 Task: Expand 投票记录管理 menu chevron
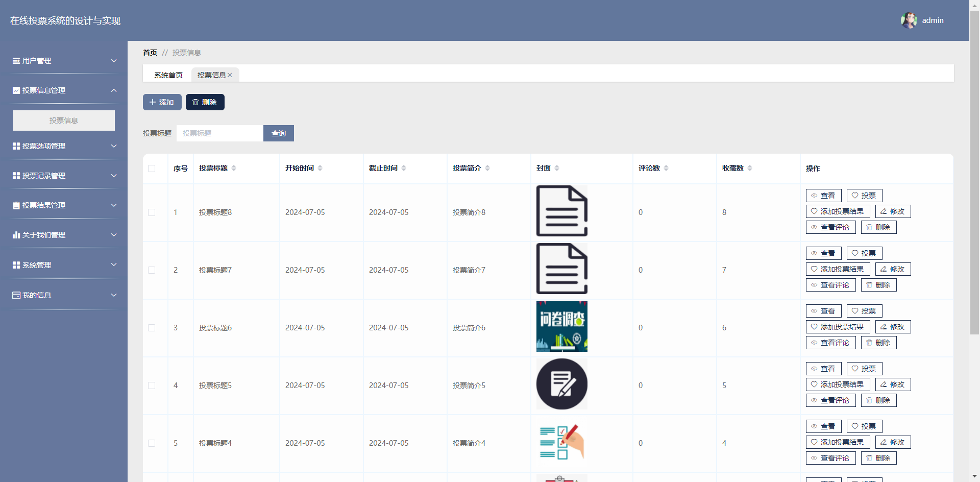pyautogui.click(x=114, y=176)
